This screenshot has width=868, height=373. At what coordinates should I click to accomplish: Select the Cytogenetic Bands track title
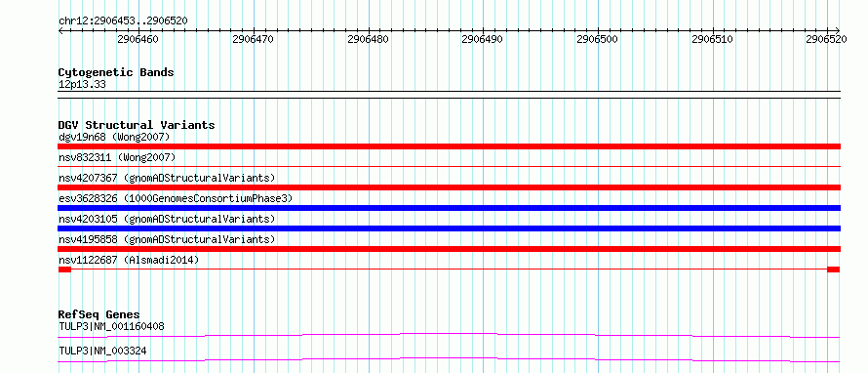116,72
